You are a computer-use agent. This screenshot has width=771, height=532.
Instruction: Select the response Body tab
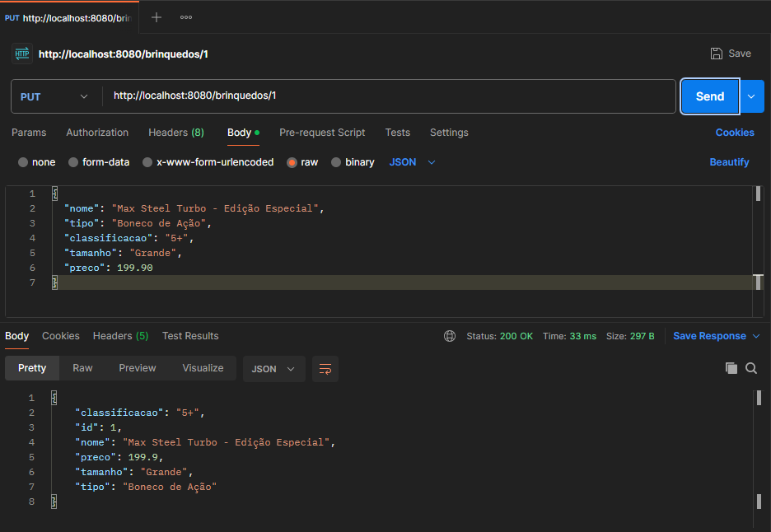pos(16,336)
